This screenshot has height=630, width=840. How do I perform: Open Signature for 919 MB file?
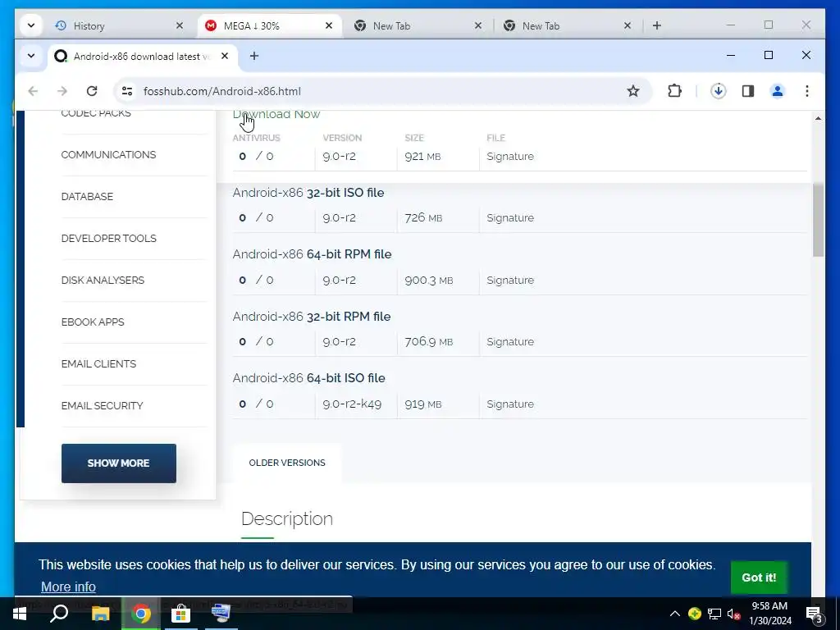[x=510, y=404]
